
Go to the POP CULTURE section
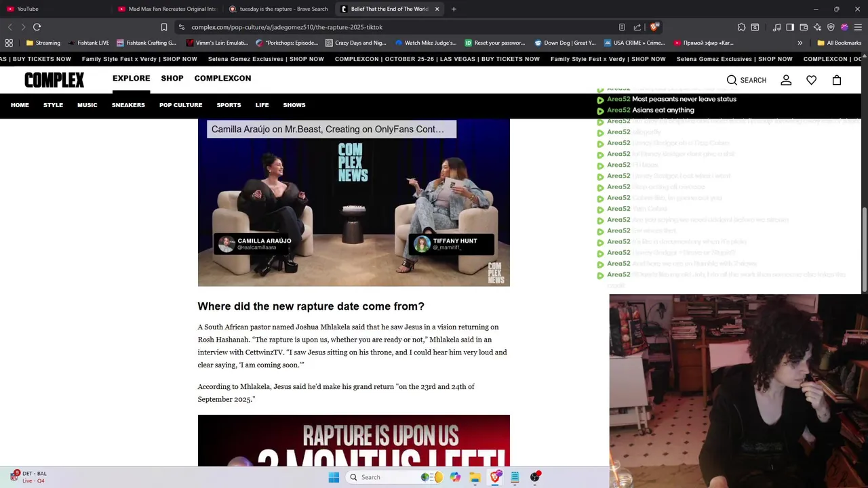pos(181,105)
